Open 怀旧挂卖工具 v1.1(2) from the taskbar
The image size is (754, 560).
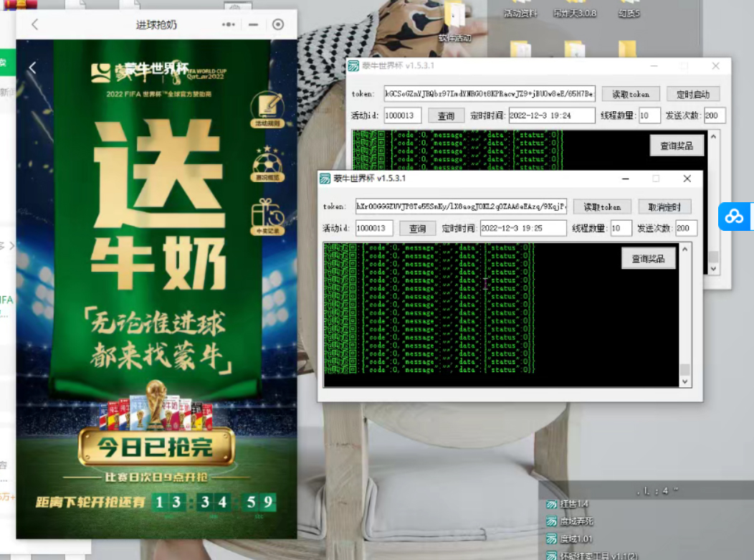[x=588, y=556]
